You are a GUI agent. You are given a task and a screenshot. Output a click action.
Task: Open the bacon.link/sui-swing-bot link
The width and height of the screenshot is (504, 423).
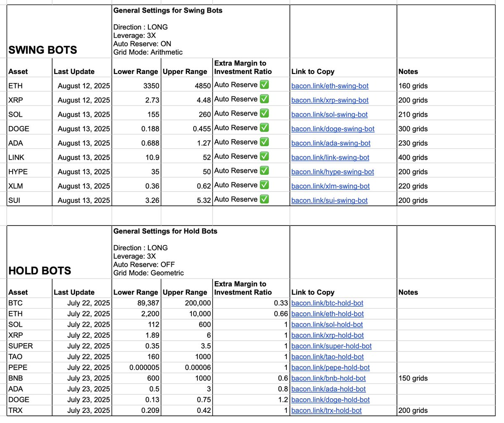(x=329, y=200)
